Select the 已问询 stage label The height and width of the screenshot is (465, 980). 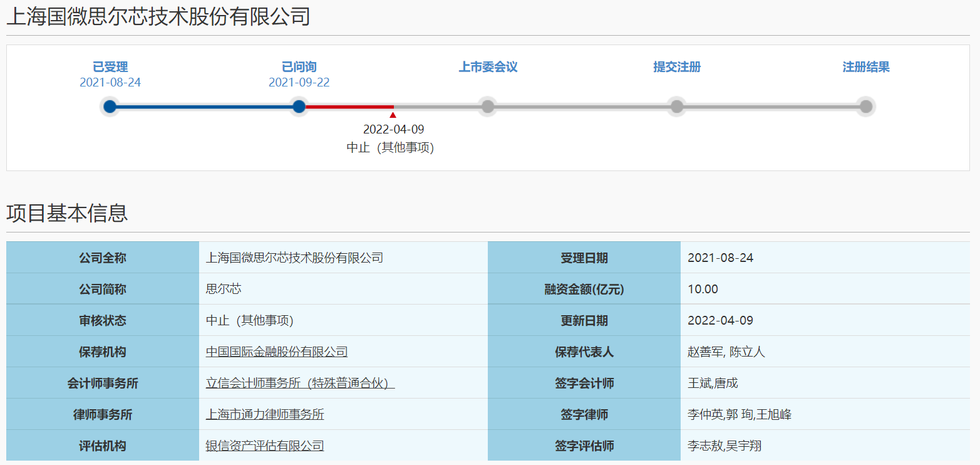(299, 67)
